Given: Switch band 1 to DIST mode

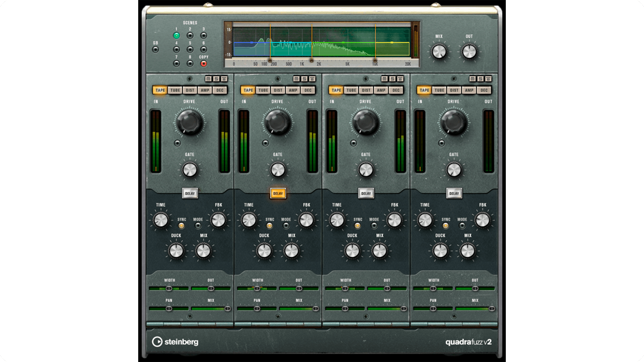Looking at the screenshot, I should tap(190, 90).
